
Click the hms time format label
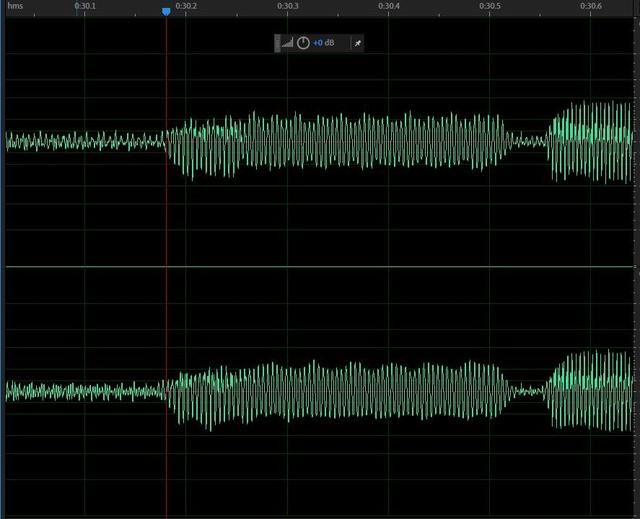coord(15,6)
